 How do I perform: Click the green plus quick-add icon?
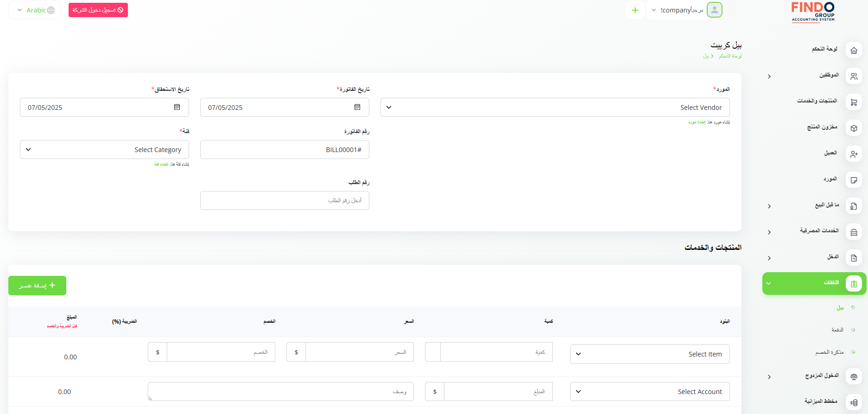coord(635,10)
